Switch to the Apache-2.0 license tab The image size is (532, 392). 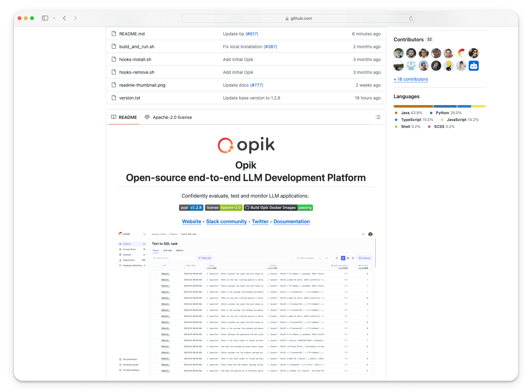click(x=168, y=117)
